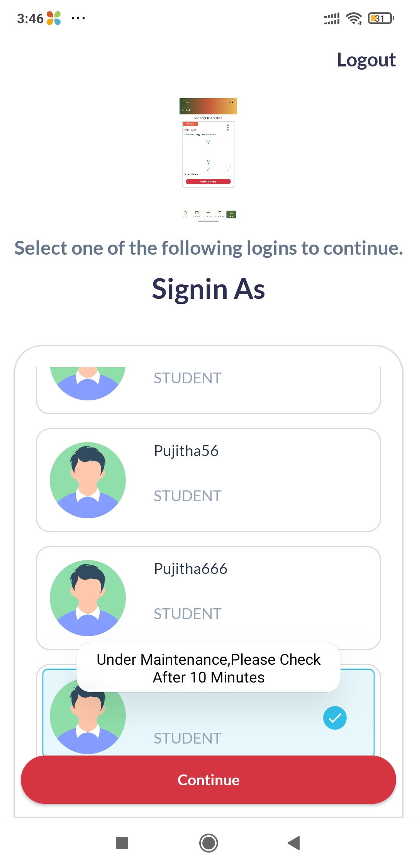Tap the battery indicator icon
417x868 pixels.
coord(381,18)
